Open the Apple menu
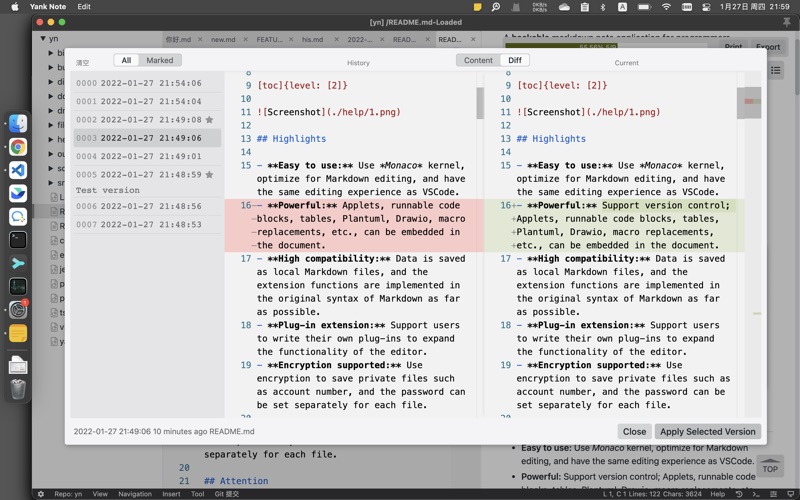Image resolution: width=800 pixels, height=500 pixels. tap(14, 7)
